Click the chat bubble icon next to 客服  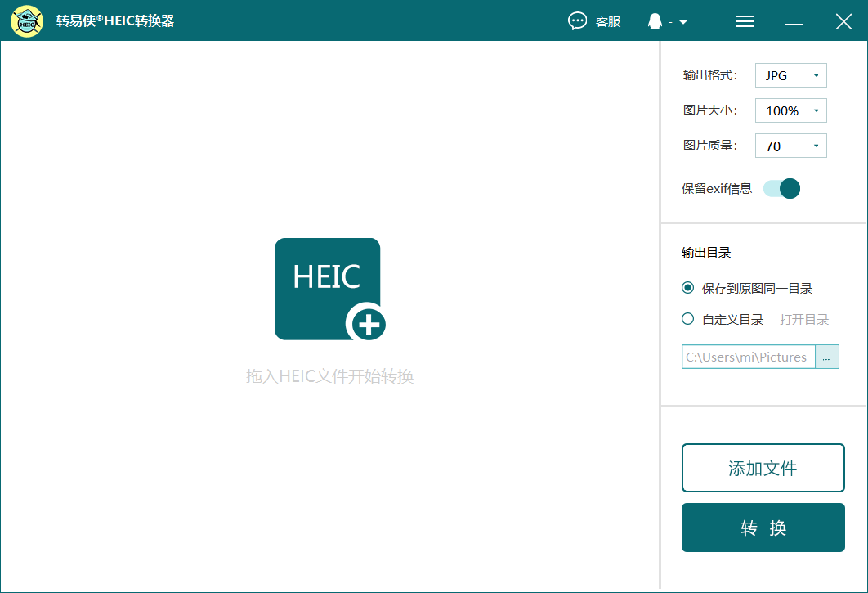578,21
